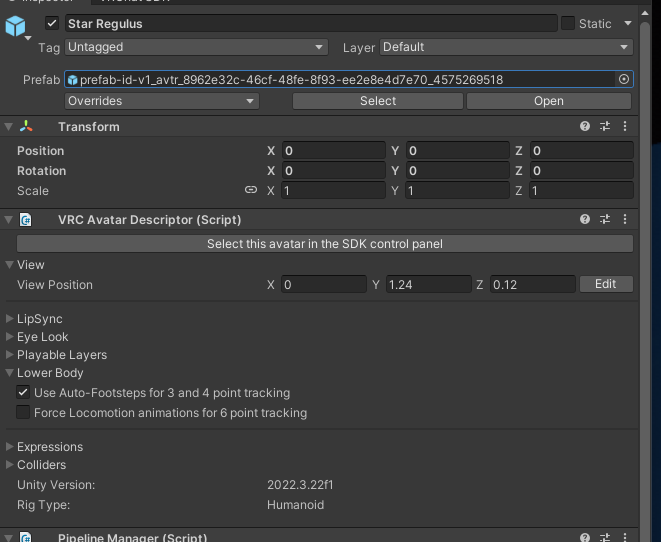Image resolution: width=661 pixels, height=542 pixels.
Task: Expand the Eye Look section
Action: coord(9,336)
